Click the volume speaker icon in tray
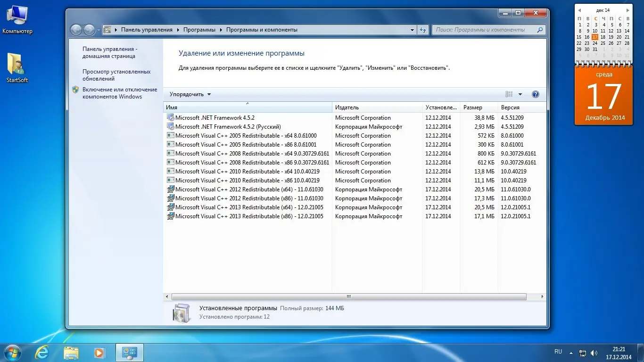644x362 pixels. (594, 353)
